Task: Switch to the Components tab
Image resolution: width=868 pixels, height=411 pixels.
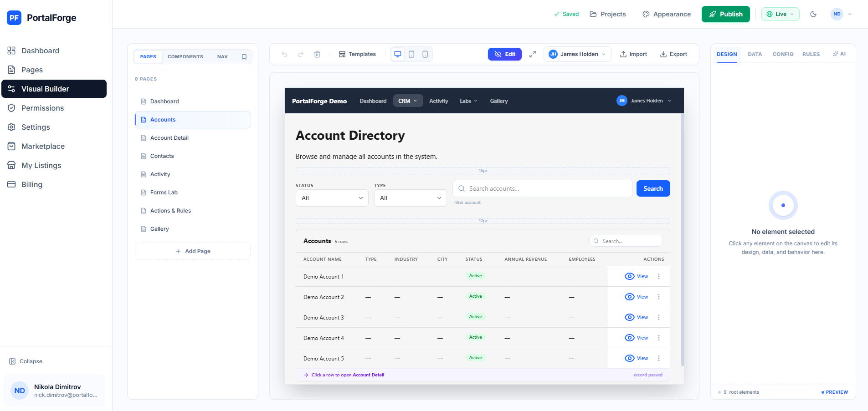Action: pos(185,57)
